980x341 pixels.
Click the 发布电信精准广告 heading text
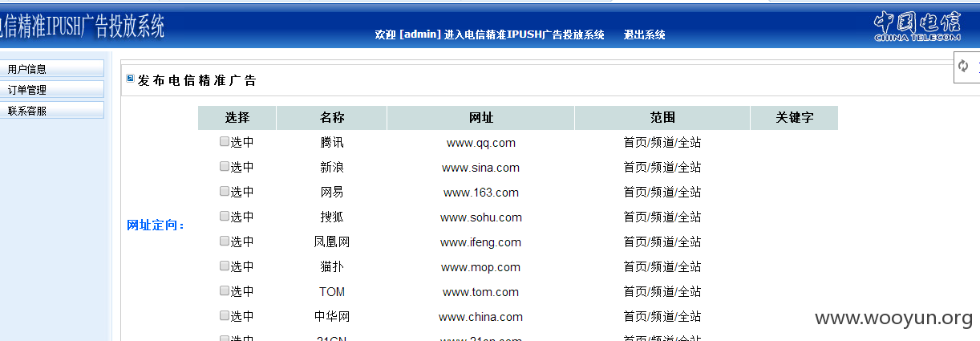pos(197,80)
